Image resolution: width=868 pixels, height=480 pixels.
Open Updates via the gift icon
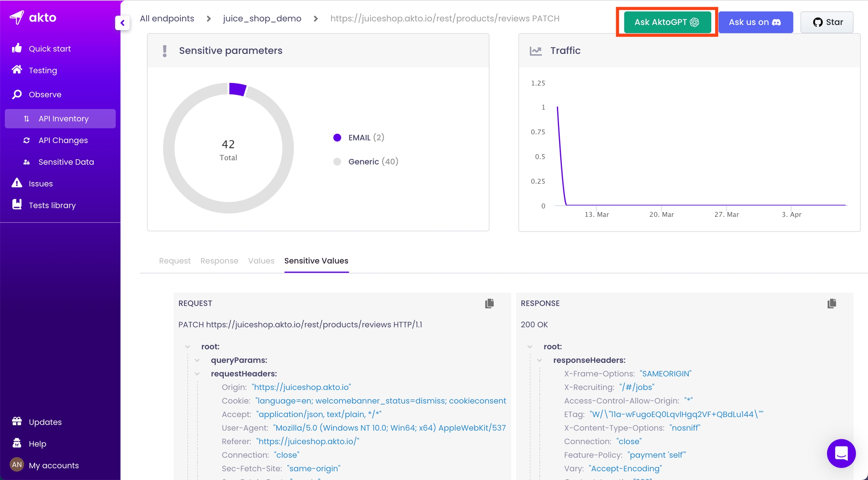pyautogui.click(x=17, y=422)
